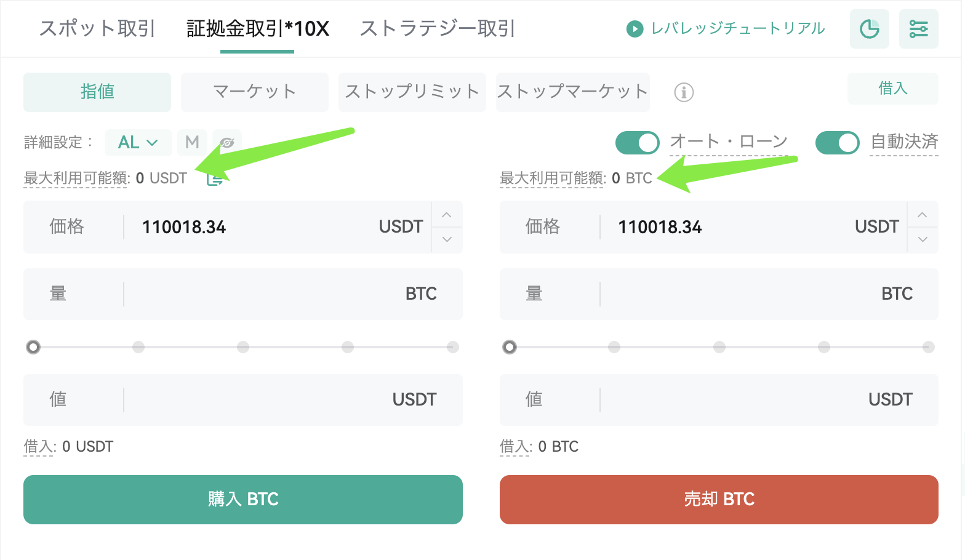Click the order type info icon

coord(684,92)
